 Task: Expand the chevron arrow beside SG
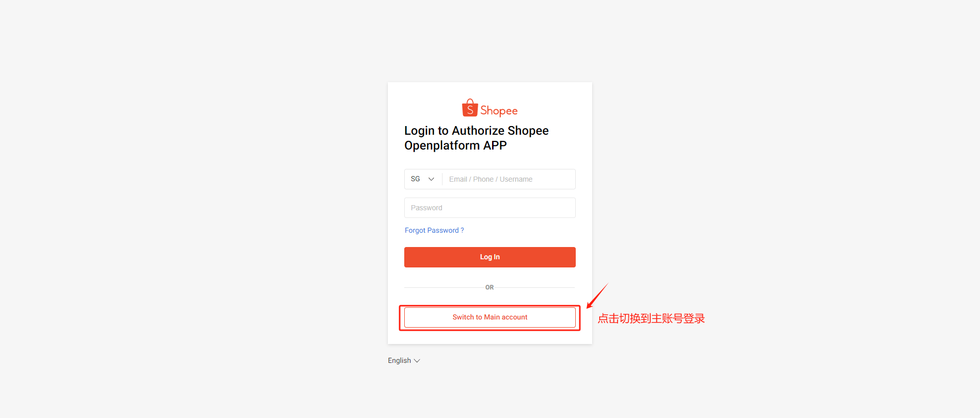tap(431, 179)
